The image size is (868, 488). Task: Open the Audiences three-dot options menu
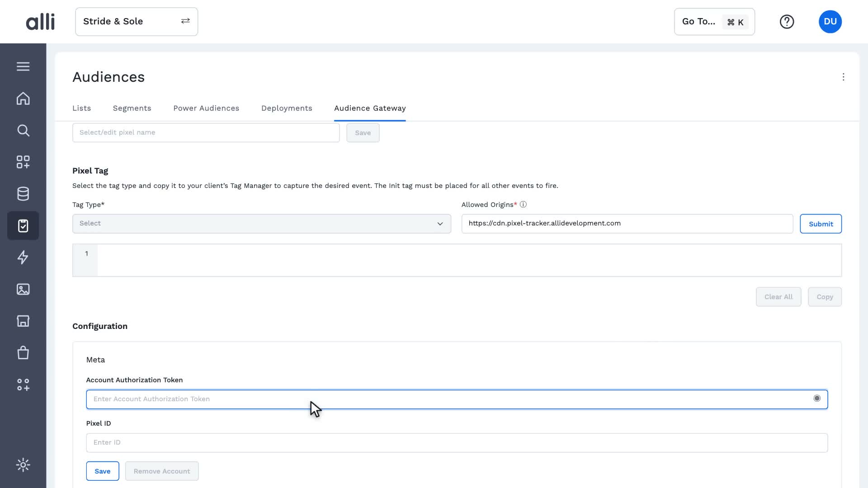coord(843,77)
